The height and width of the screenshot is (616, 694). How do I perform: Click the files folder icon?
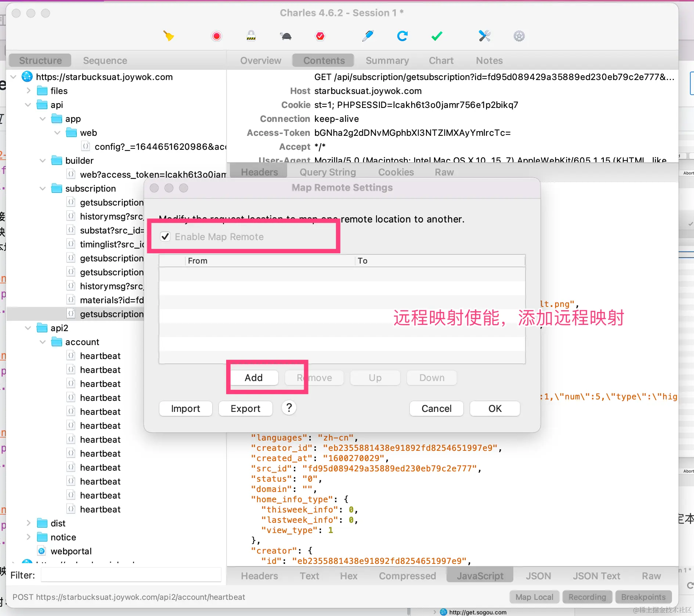pos(42,91)
